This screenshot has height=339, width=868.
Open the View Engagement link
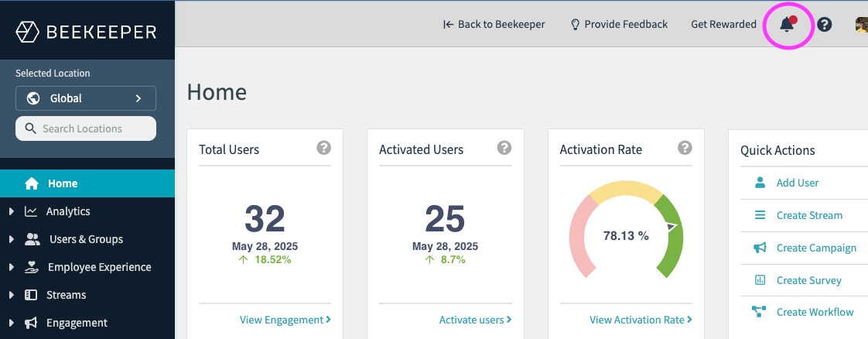[x=285, y=320]
